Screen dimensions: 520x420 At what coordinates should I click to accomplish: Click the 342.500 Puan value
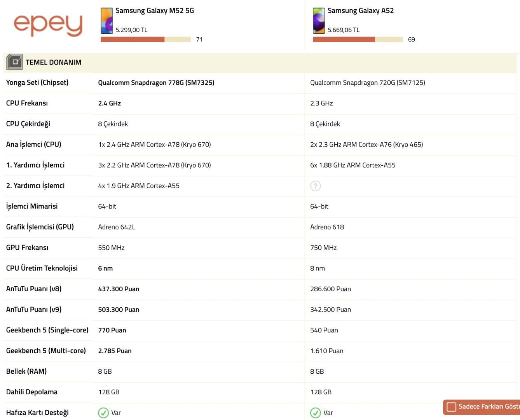330,309
